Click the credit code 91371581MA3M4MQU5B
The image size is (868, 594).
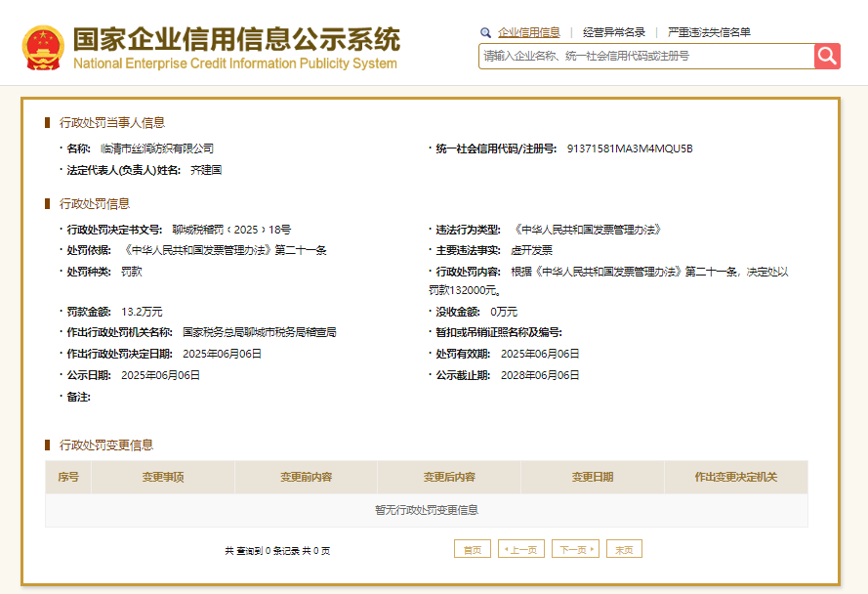point(629,148)
